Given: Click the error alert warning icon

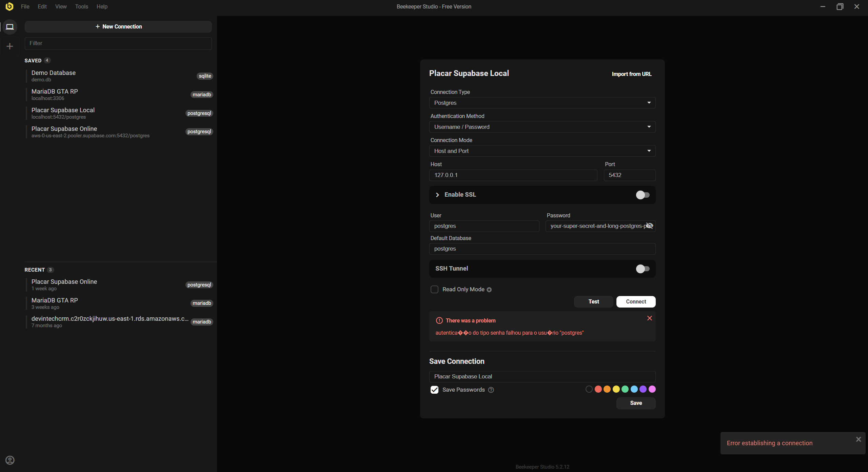Looking at the screenshot, I should 439,320.
